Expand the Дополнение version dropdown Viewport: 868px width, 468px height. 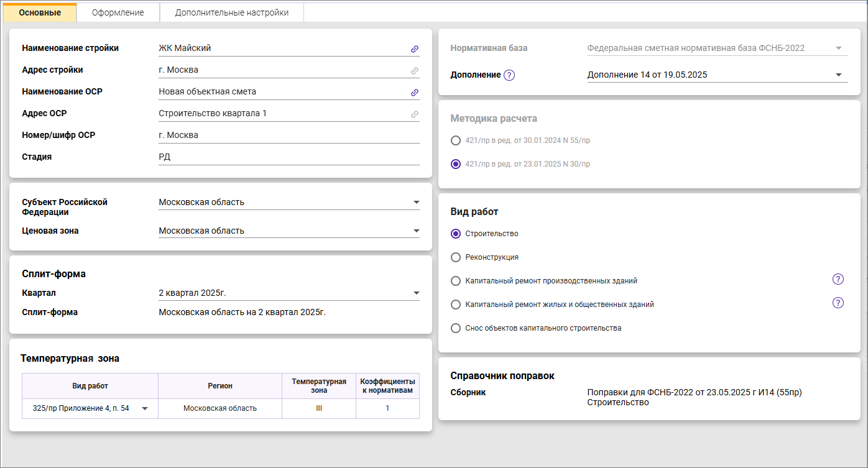point(838,75)
